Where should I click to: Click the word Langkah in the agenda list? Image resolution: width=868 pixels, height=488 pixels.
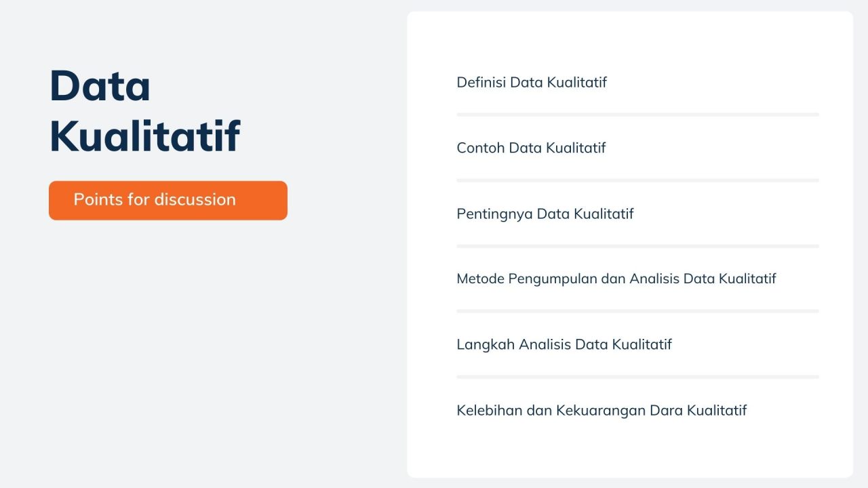(485, 344)
